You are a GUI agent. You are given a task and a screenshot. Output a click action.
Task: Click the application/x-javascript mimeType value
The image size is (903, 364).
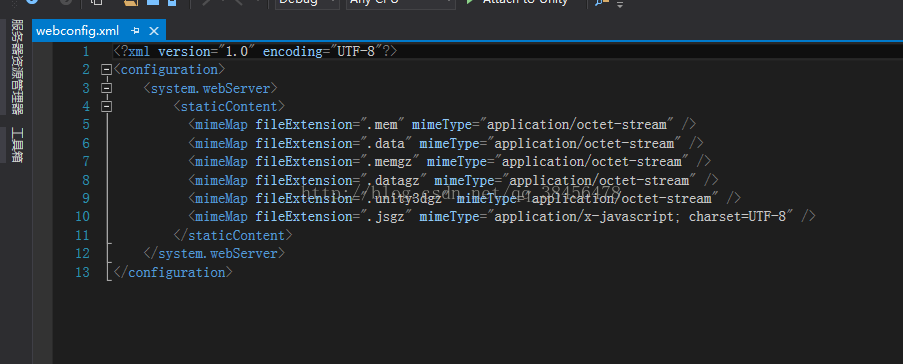coord(640,217)
